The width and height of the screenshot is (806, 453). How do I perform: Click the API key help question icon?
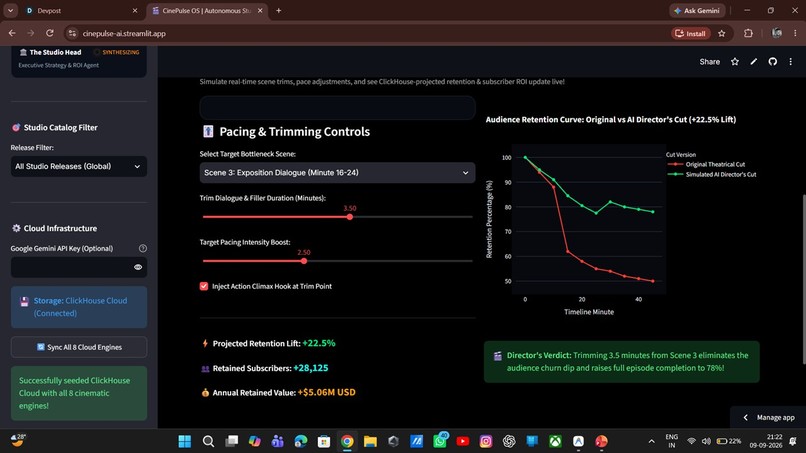[x=143, y=248]
